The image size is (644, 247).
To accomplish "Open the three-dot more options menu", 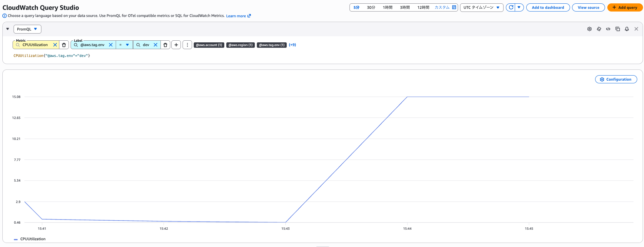I will 187,45.
